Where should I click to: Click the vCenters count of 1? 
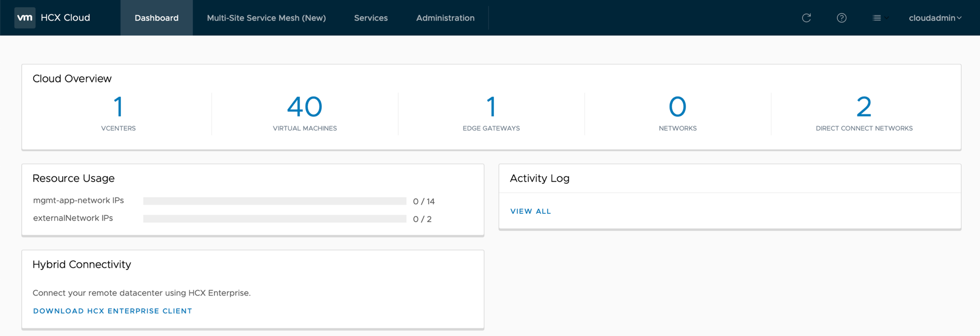118,107
